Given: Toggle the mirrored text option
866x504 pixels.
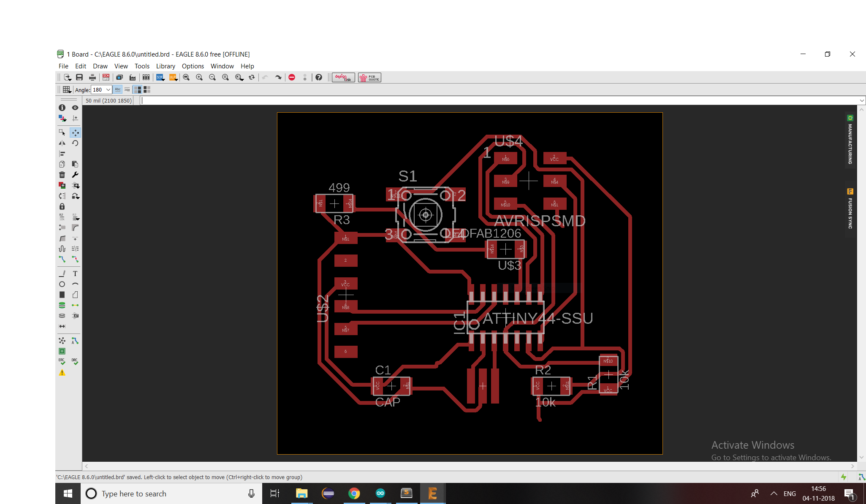Looking at the screenshot, I should click(127, 89).
